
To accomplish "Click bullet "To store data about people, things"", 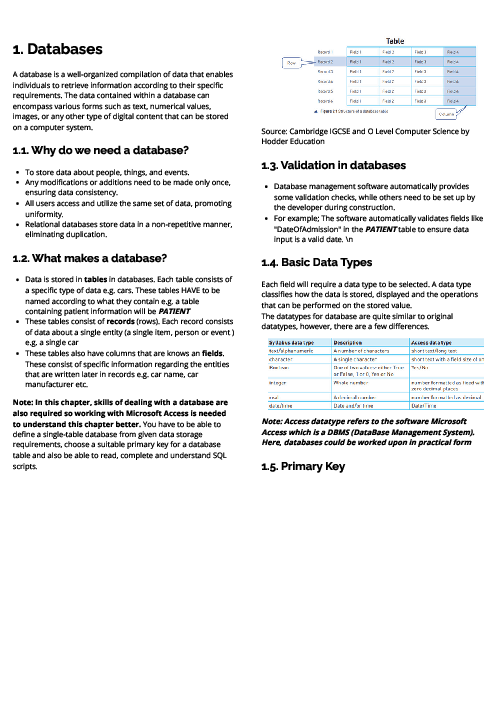I will [107, 172].
